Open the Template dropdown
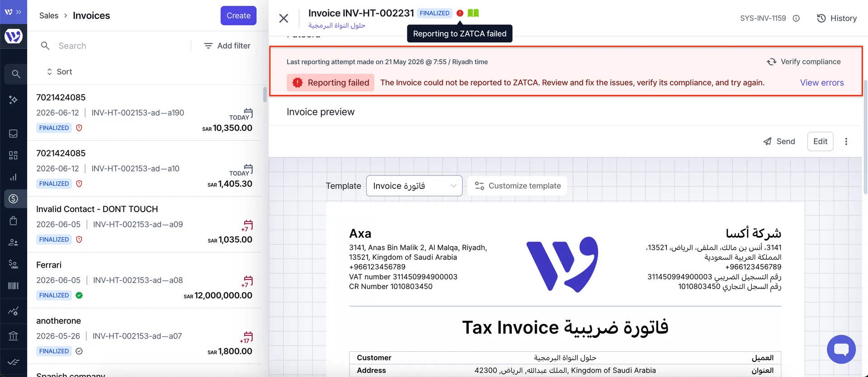This screenshot has width=868, height=377. (x=414, y=186)
